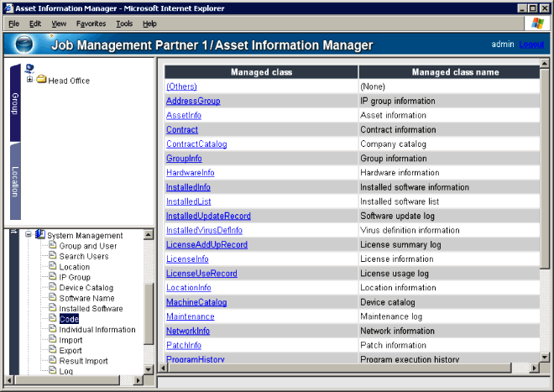Open the Maintenance link

tap(191, 316)
